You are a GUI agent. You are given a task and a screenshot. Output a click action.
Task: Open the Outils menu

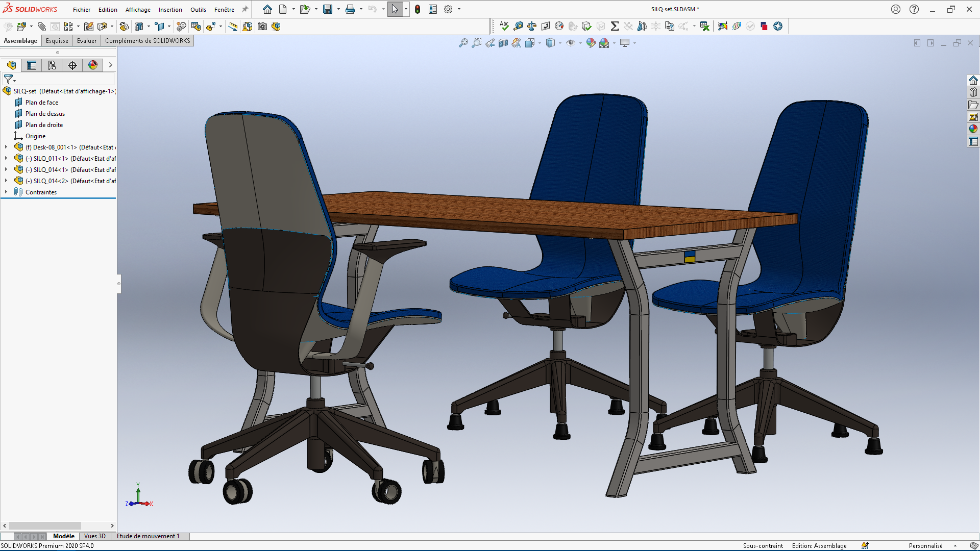(198, 10)
